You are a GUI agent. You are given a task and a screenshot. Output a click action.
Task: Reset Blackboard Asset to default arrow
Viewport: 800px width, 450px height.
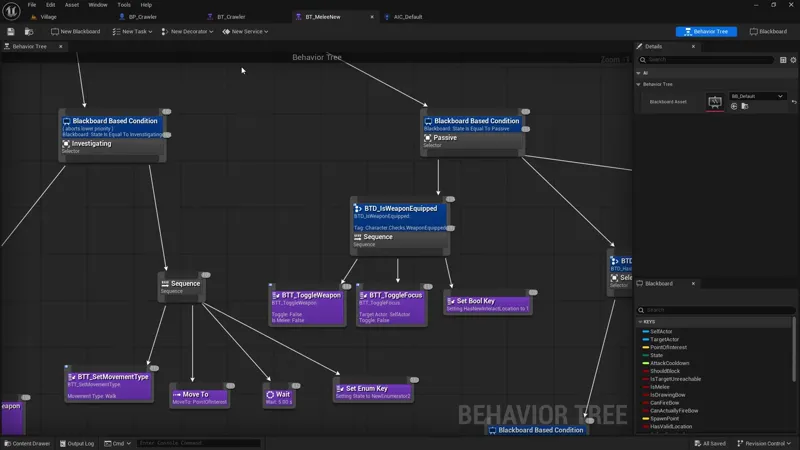(794, 102)
